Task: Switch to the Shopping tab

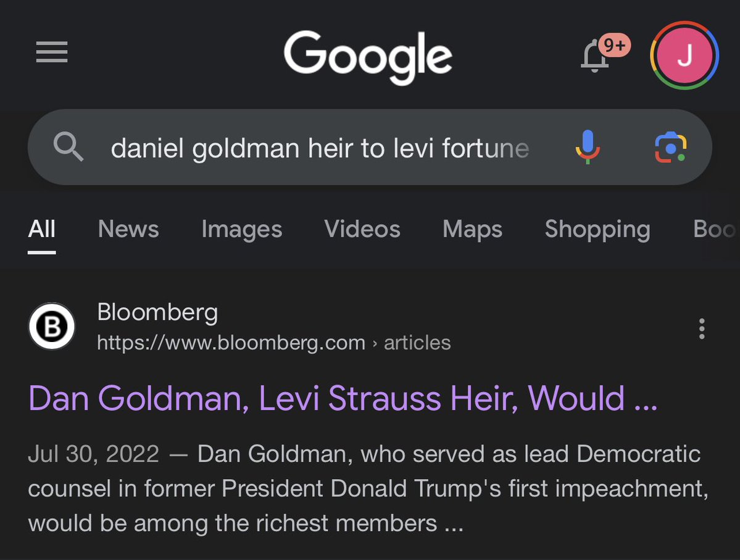Action: 597,230
